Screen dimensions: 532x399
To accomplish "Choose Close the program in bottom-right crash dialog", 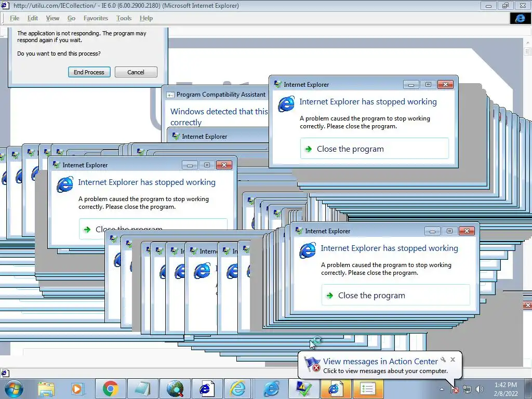I will (396, 295).
